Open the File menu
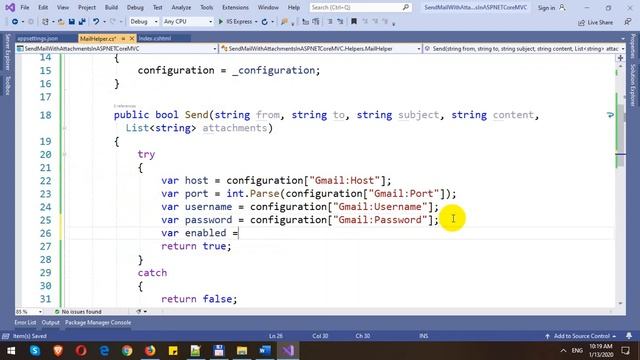Image resolution: width=640 pixels, height=360 pixels. 24,7
